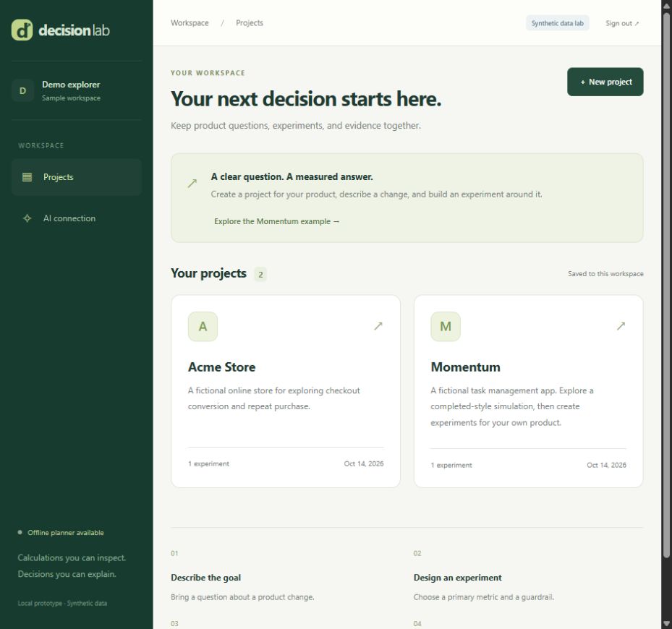This screenshot has width=672, height=629.
Task: Click the Momentum description text
Action: pyautogui.click(x=512, y=406)
